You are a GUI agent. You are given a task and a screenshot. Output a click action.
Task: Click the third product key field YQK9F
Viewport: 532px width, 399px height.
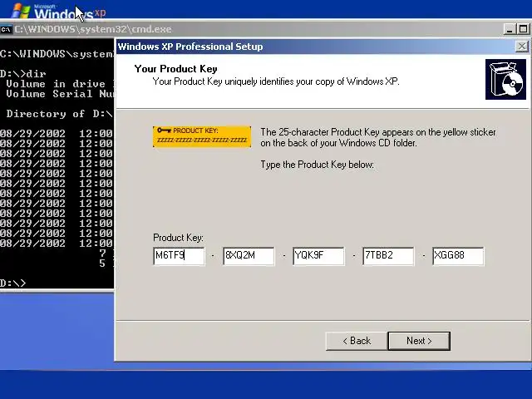click(x=318, y=256)
